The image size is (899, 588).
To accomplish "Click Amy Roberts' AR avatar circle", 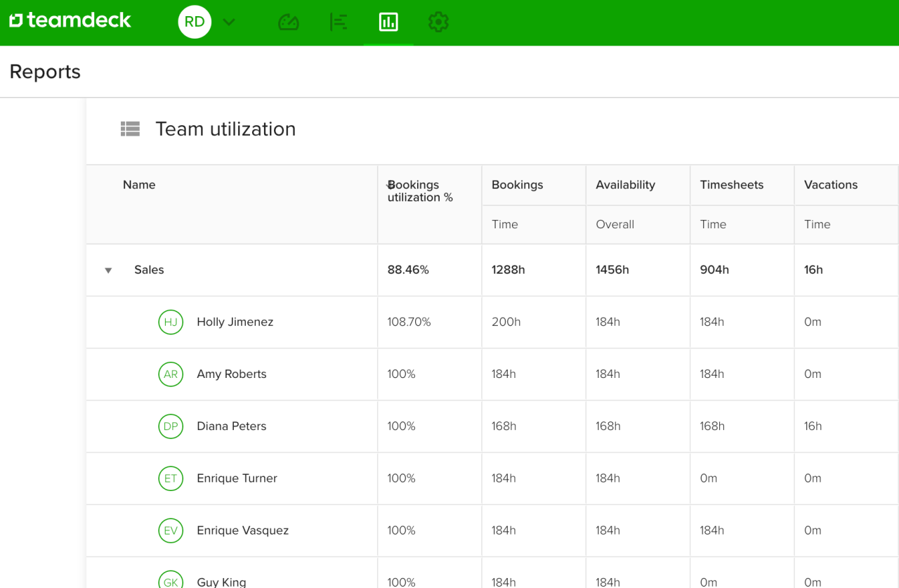I will tap(171, 374).
